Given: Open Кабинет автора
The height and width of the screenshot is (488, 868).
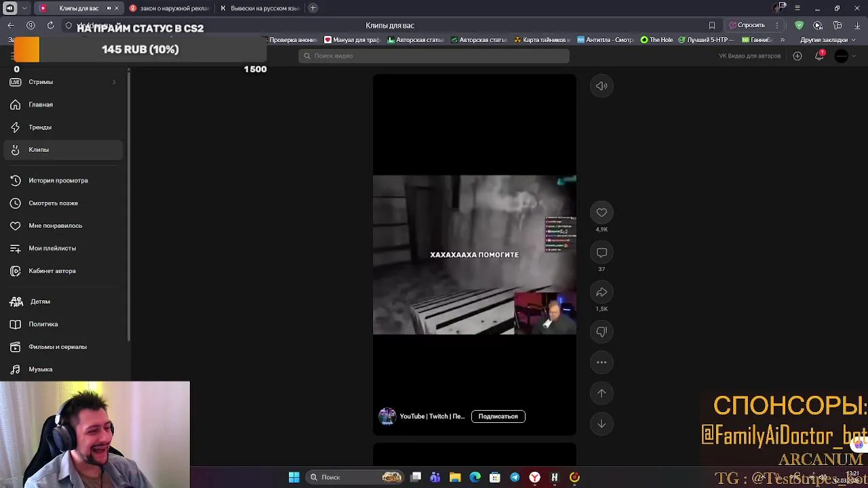Looking at the screenshot, I should click(x=63, y=271).
